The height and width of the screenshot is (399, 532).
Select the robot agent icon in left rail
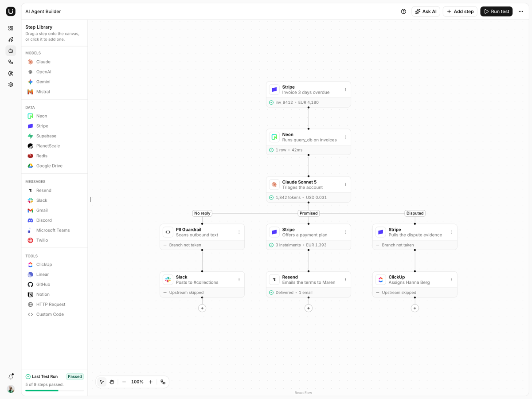click(11, 51)
